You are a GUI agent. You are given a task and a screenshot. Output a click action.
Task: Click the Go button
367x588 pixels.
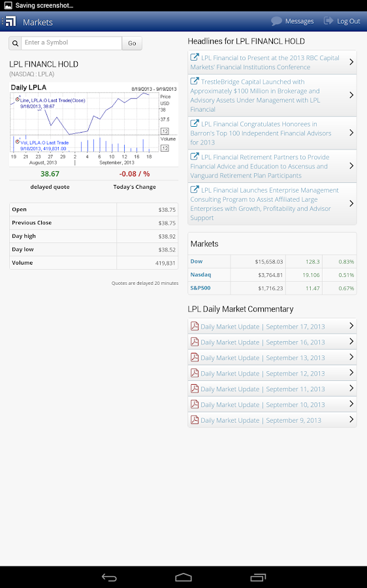pyautogui.click(x=132, y=43)
